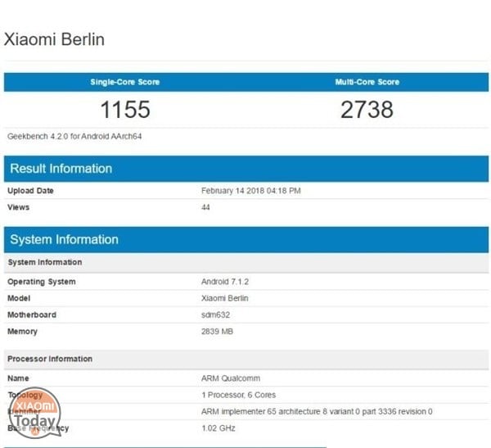This screenshot has height=448, width=491.
Task: Click the Model label
Action: pos(19,298)
